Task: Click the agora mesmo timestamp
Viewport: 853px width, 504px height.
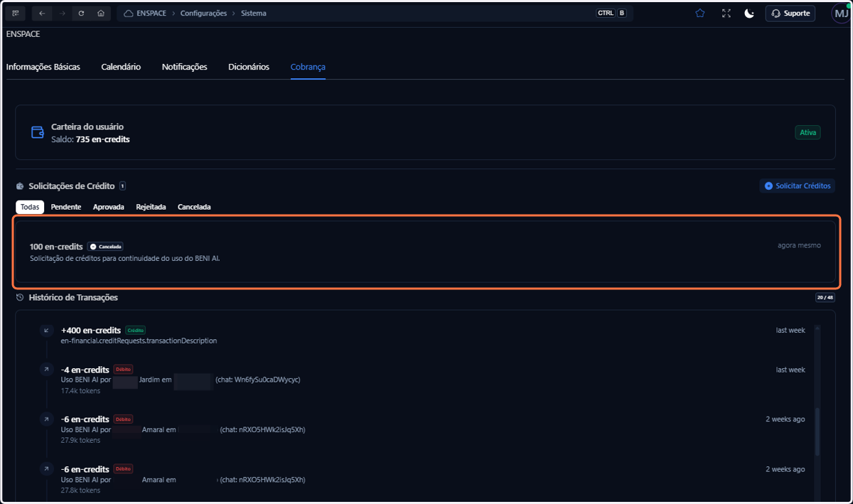Action: [799, 245]
